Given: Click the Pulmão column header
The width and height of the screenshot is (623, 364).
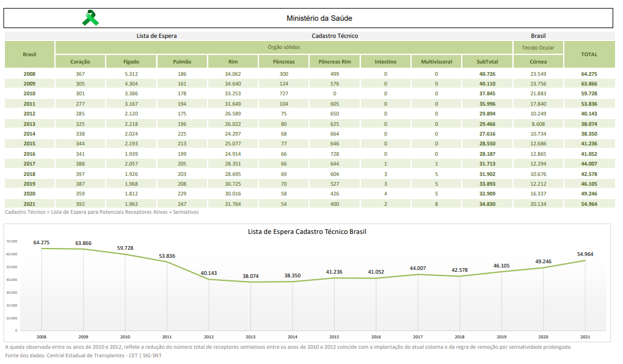Looking at the screenshot, I should [182, 62].
